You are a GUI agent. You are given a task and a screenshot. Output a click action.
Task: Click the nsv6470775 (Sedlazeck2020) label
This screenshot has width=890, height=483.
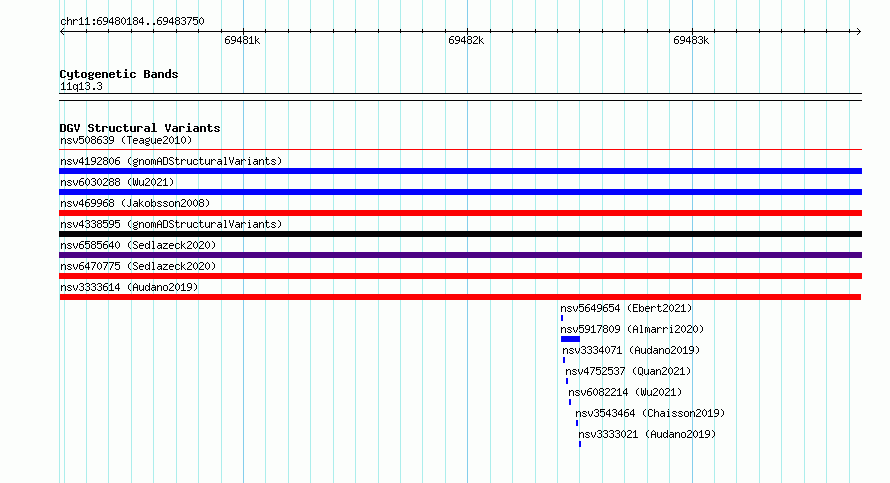138,266
